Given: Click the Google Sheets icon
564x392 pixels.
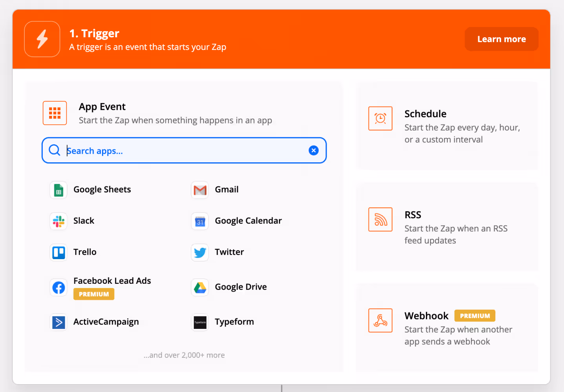Looking at the screenshot, I should (x=58, y=190).
